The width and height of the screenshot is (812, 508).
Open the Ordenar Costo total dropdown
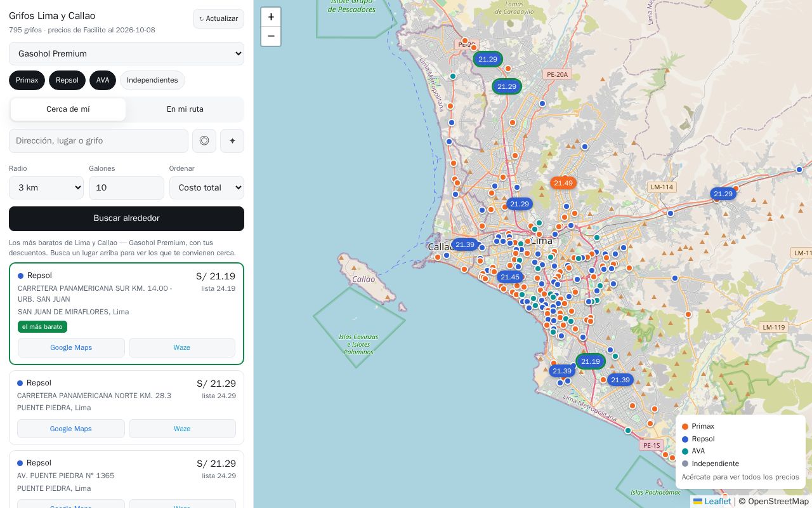pyautogui.click(x=207, y=188)
